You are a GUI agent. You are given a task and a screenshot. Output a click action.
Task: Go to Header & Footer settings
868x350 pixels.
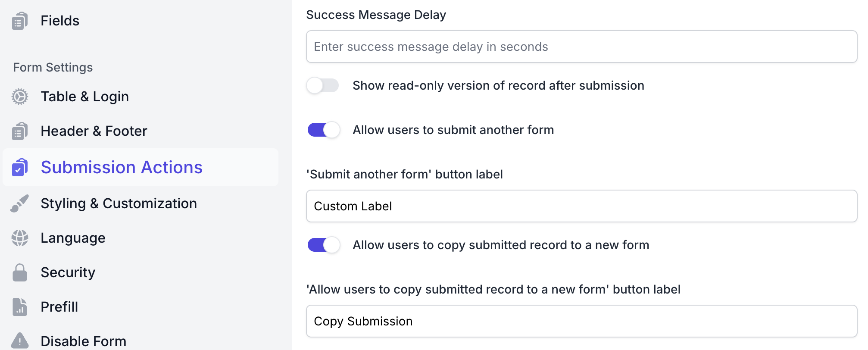coord(94,131)
